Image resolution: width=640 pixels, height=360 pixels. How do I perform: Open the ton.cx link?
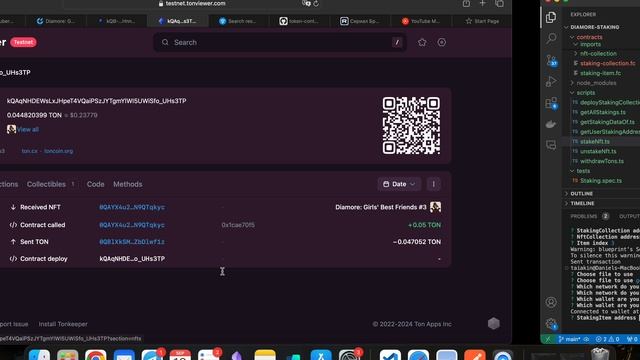[x=29, y=151]
